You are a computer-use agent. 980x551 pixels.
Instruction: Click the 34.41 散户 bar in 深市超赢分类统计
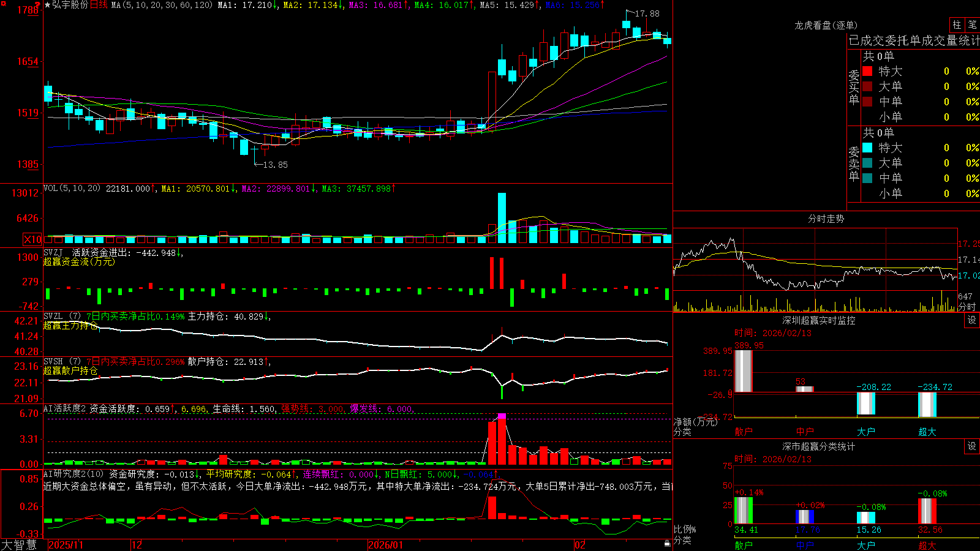[x=744, y=511]
